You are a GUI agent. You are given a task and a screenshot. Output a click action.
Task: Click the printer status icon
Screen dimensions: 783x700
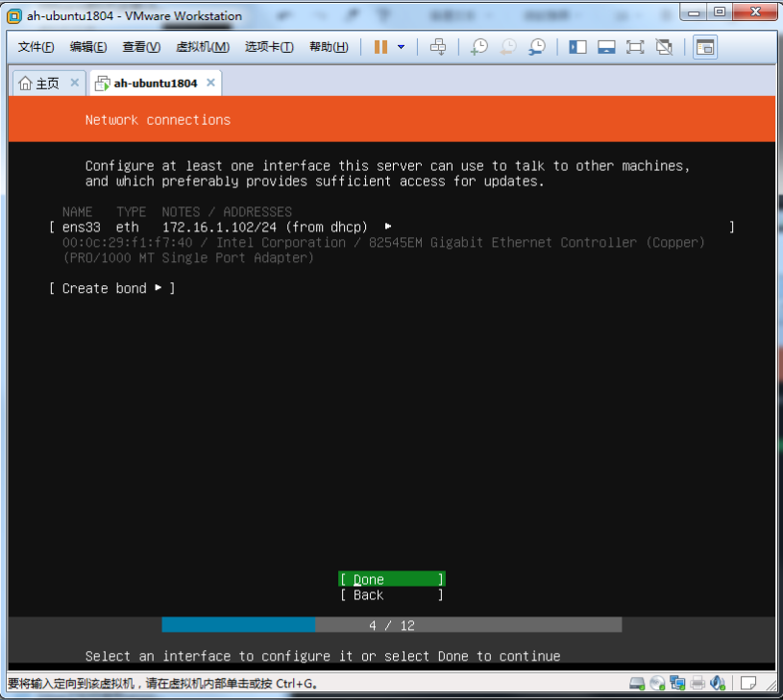[x=698, y=684]
